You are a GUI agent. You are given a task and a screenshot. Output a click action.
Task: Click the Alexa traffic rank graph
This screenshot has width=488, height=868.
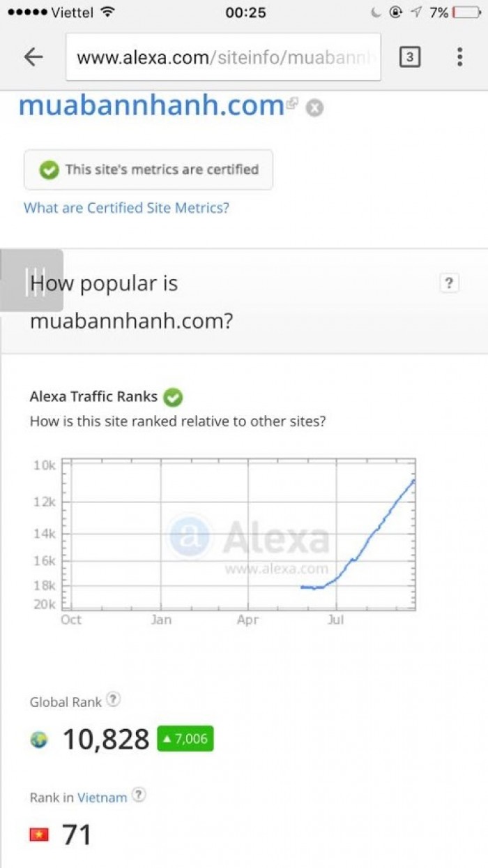click(x=238, y=534)
